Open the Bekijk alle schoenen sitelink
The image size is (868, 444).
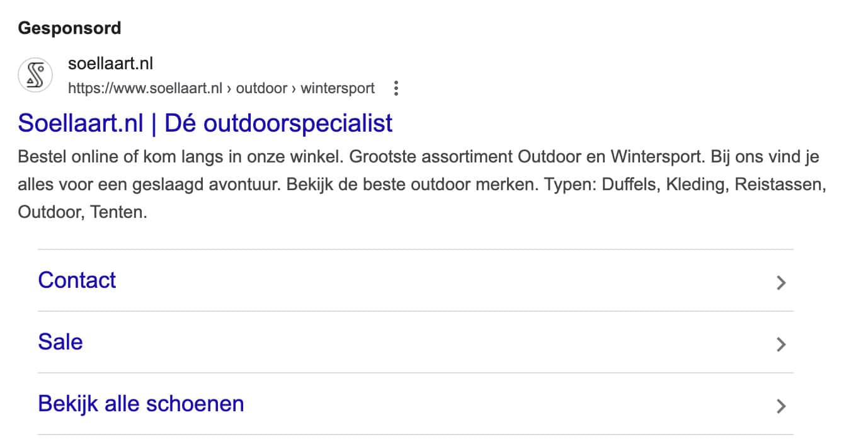(141, 404)
